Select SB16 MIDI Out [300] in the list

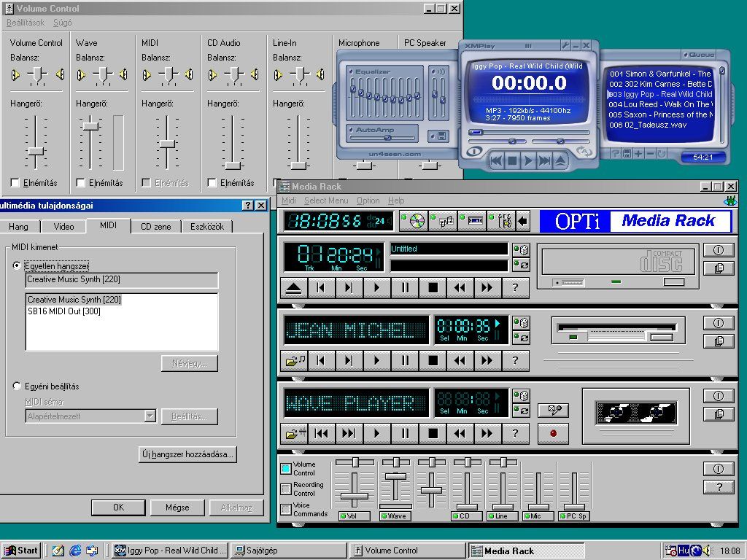64,311
